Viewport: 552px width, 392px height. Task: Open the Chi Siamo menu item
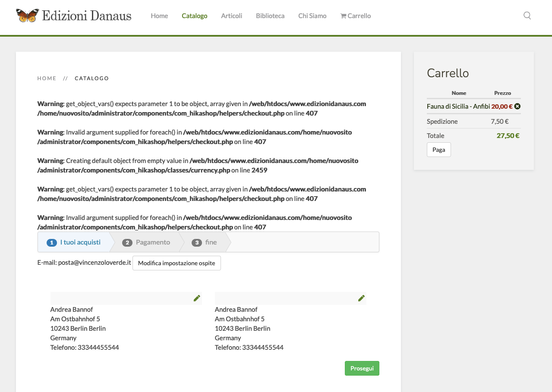(x=312, y=16)
